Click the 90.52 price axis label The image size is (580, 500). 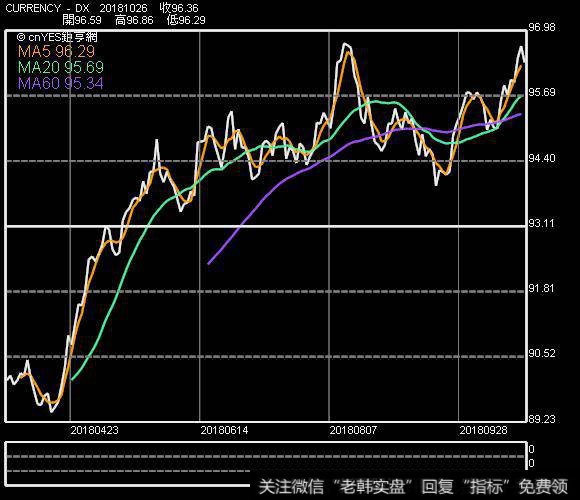point(542,353)
